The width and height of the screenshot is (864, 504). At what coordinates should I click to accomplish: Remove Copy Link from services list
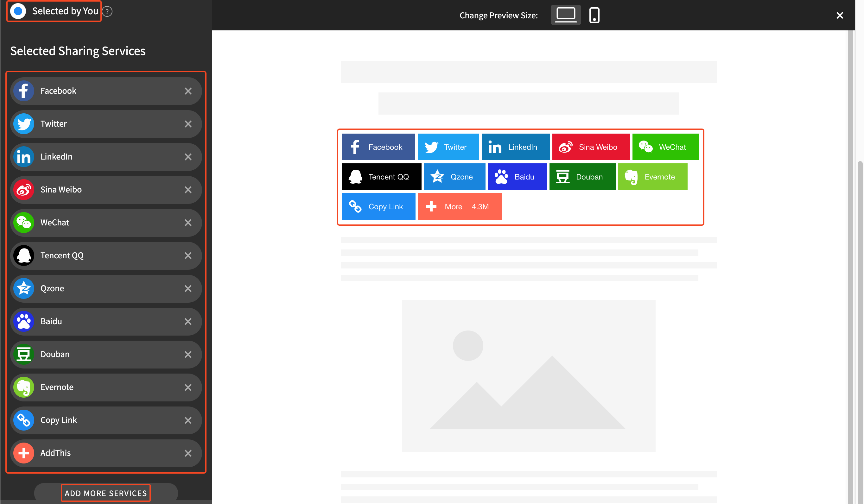[x=188, y=420]
